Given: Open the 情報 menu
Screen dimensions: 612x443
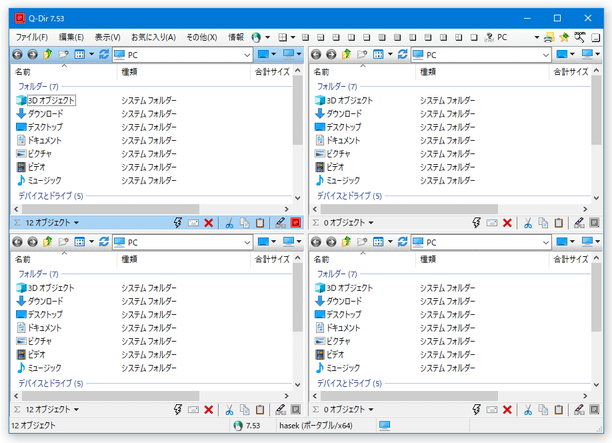Looking at the screenshot, I should (x=236, y=37).
